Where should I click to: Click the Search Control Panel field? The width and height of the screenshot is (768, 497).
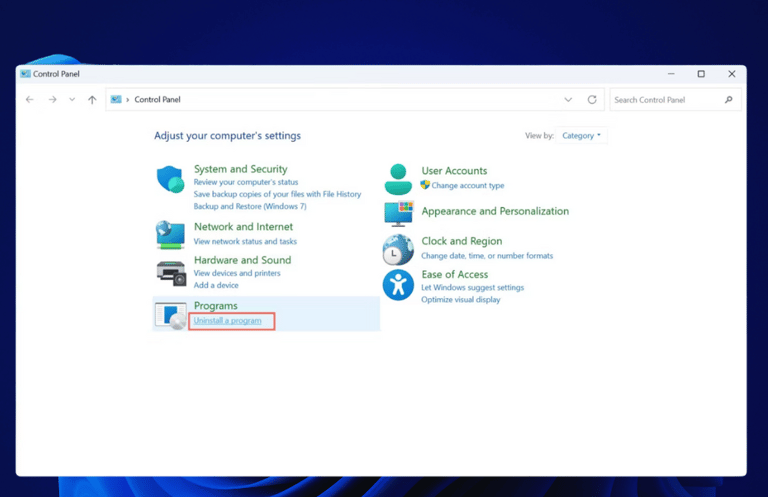(675, 99)
